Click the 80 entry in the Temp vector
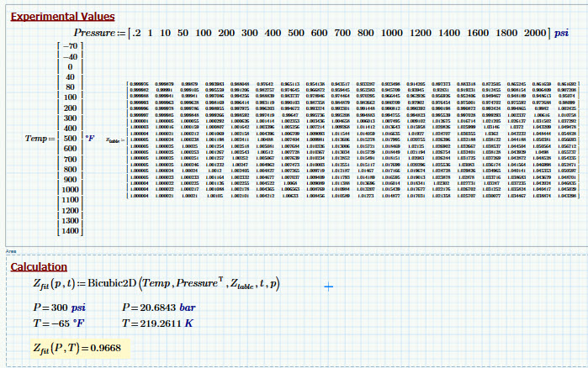Image resolution: width=588 pixels, height=368 pixels. (70, 87)
